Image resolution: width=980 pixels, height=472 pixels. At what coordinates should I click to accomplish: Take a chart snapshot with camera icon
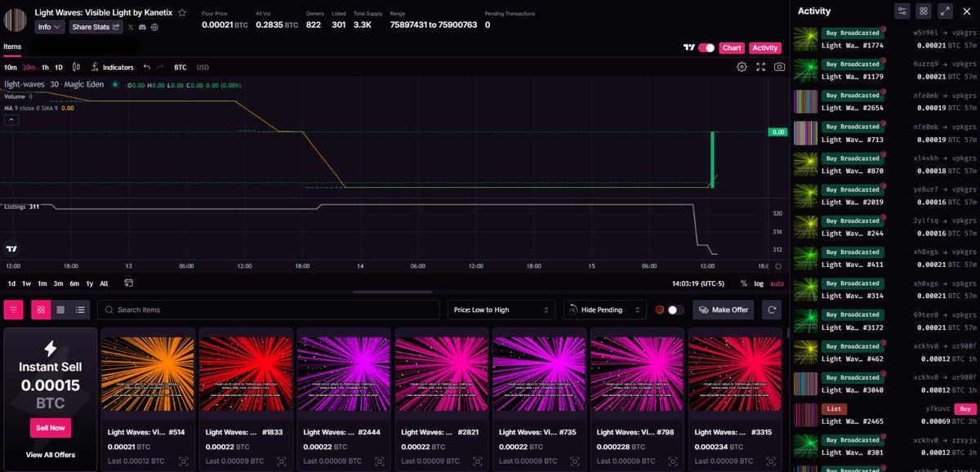point(780,67)
